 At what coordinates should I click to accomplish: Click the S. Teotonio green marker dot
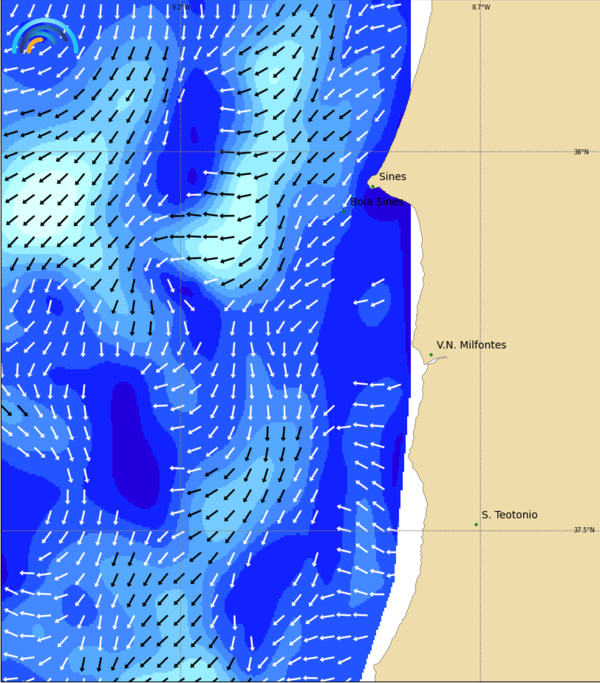coord(476,524)
